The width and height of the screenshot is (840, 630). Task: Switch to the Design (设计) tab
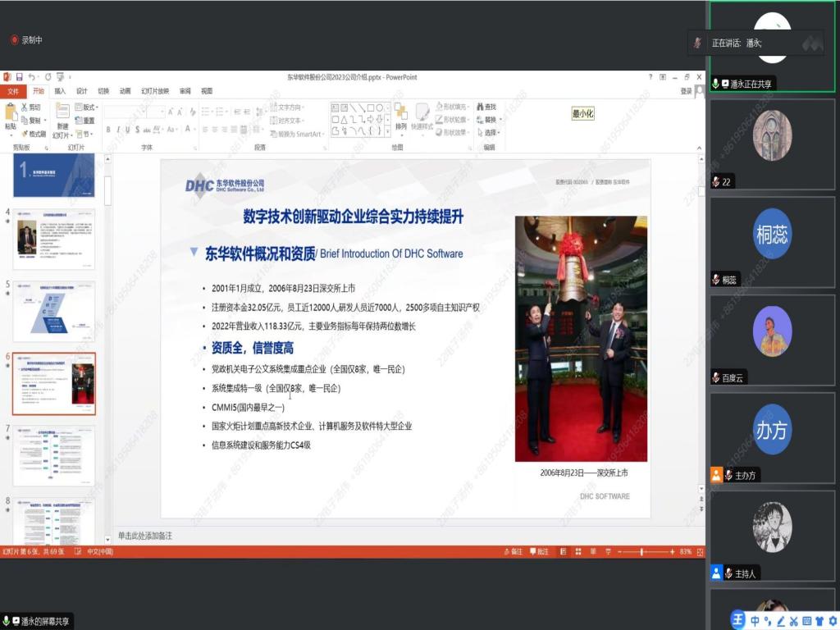[81, 92]
